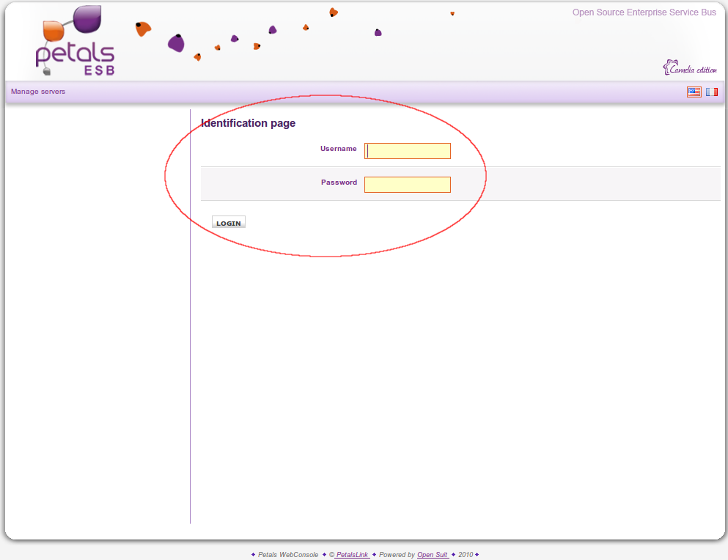
Task: Click the Identification page heading
Action: (248, 123)
